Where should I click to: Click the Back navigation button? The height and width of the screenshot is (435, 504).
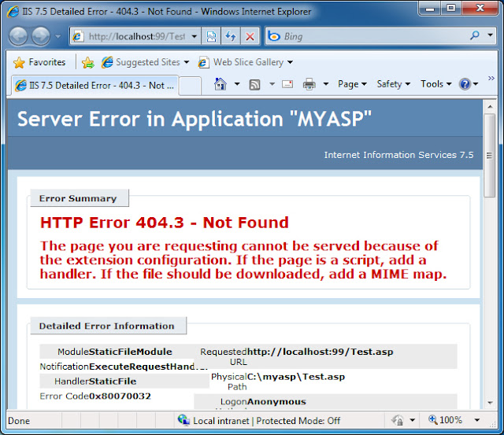(18, 36)
